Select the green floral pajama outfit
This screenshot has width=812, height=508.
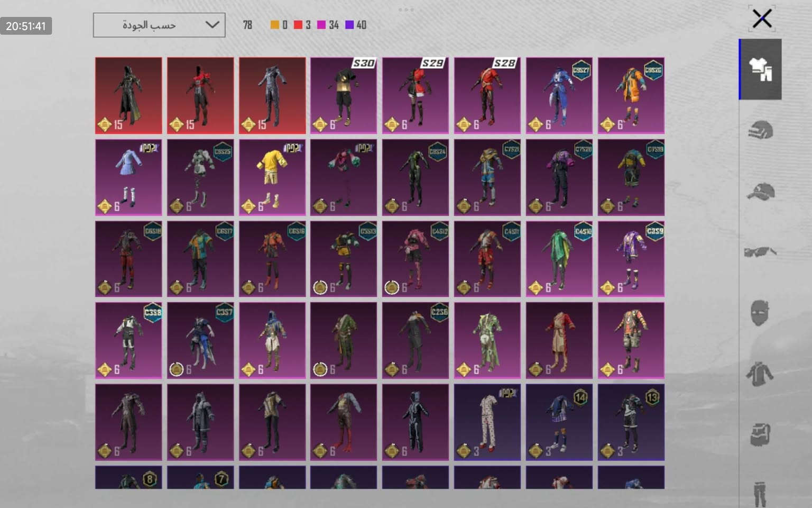[487, 340]
